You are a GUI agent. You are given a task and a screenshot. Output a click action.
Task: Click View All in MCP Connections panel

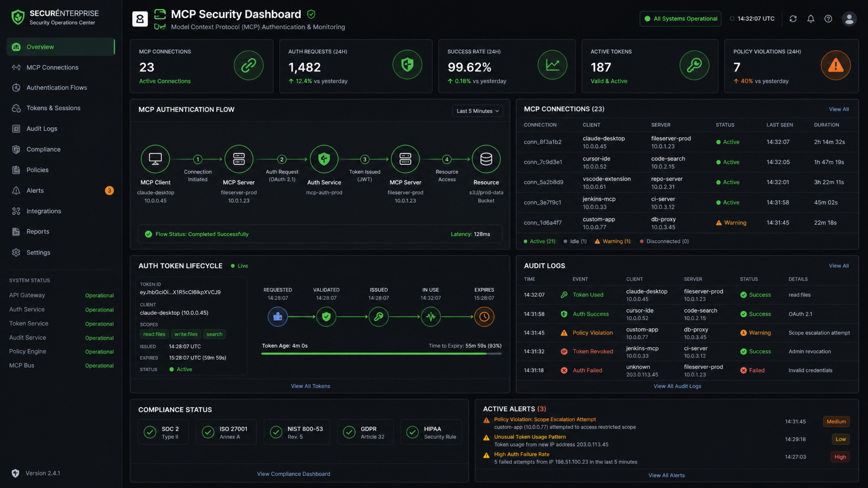tap(839, 109)
